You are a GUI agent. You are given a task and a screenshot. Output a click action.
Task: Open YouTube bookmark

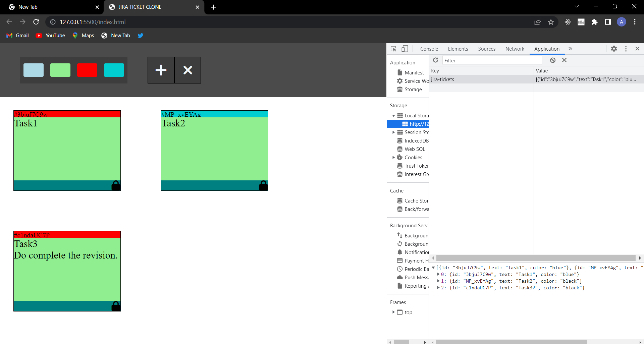click(51, 36)
